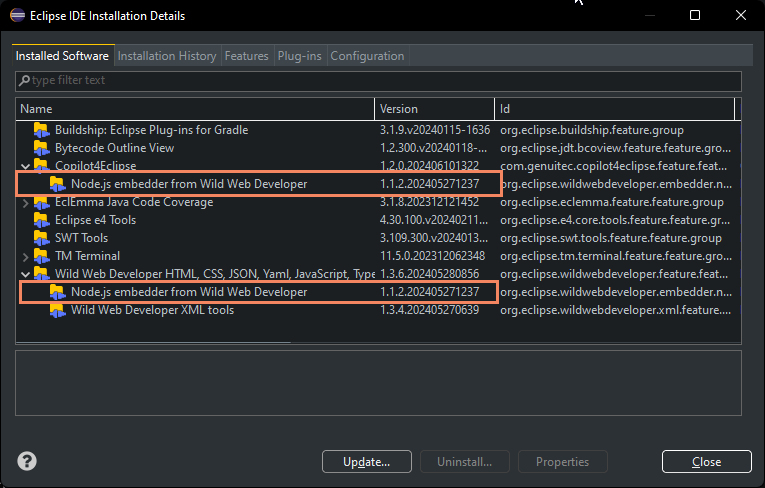This screenshot has height=488, width=765.
Task: Click the EclEmma Java Code Coverage icon
Action: [x=41, y=203]
